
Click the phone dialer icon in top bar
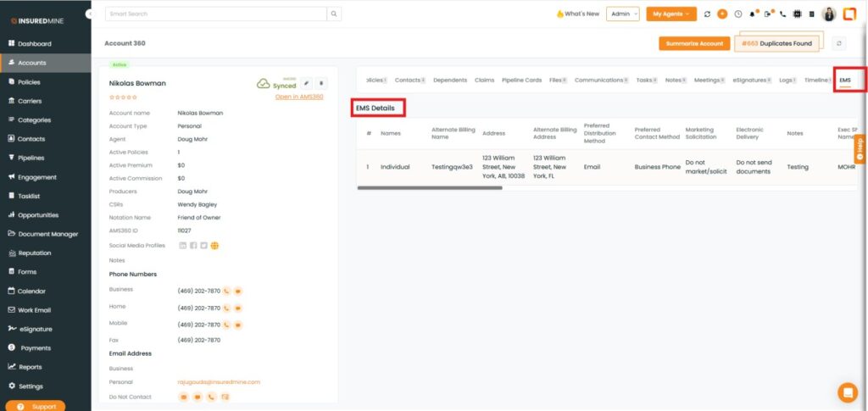pyautogui.click(x=782, y=14)
